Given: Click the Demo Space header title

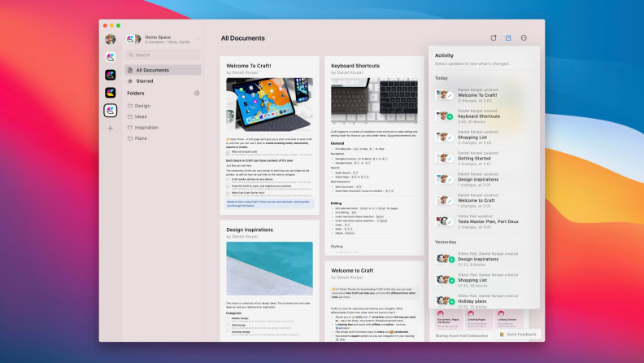Looking at the screenshot, I should point(158,37).
